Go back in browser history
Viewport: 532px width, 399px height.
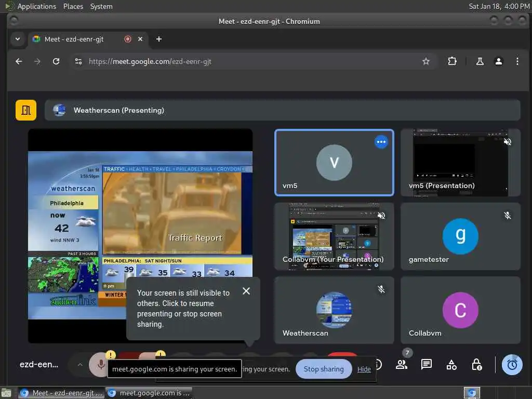[19, 61]
